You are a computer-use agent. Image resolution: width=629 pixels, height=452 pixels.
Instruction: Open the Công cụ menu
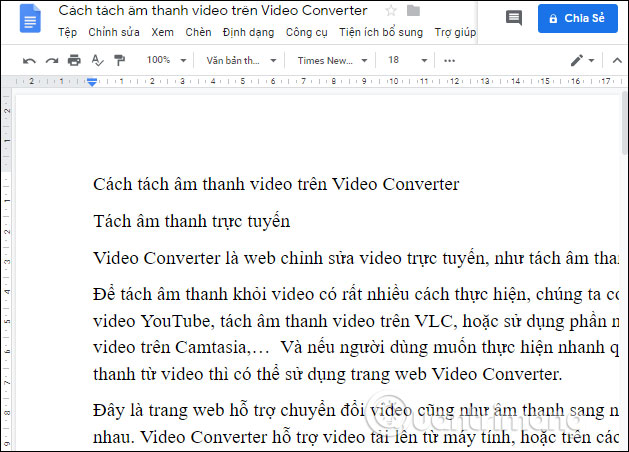pos(306,32)
